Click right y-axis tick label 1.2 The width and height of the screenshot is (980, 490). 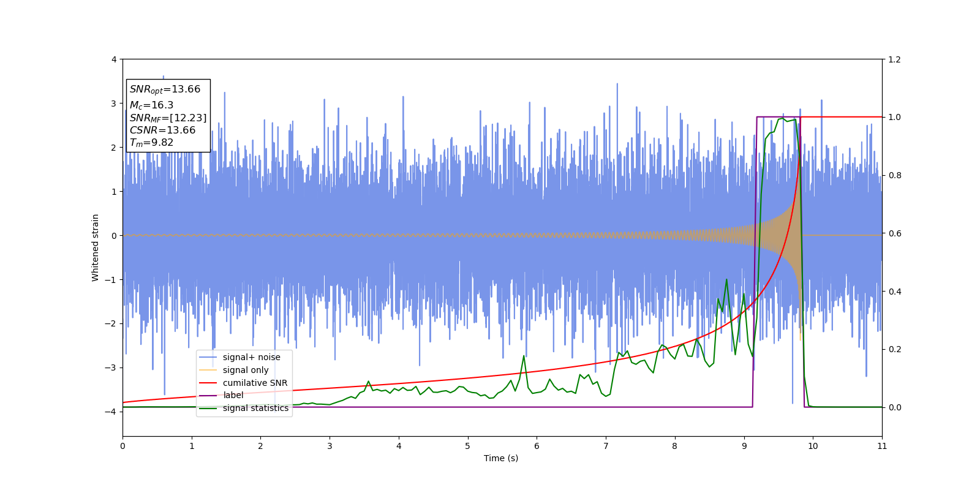(894, 59)
